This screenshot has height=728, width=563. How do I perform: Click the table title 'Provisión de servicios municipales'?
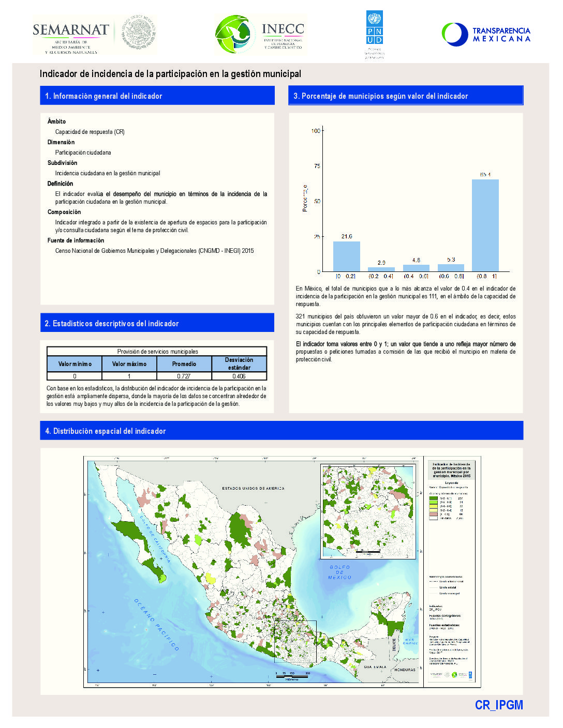click(x=157, y=352)
